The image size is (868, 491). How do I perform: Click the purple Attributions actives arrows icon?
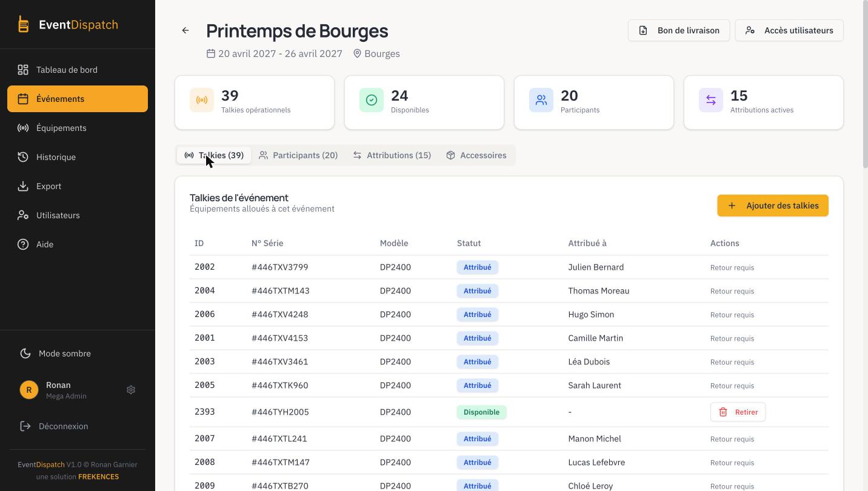point(711,100)
